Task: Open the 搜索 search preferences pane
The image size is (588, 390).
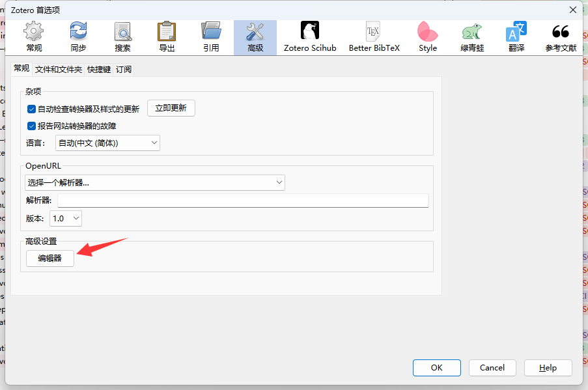Action: coord(122,38)
